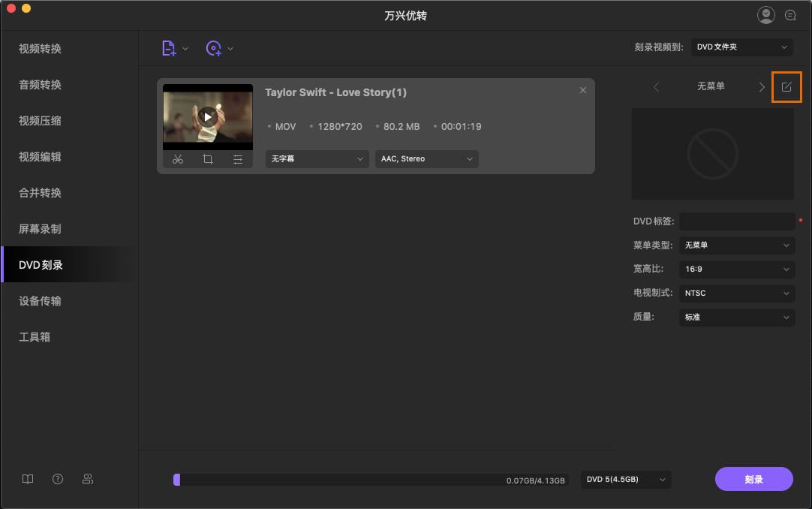Select the scissors trim tool on the video

[x=178, y=158]
